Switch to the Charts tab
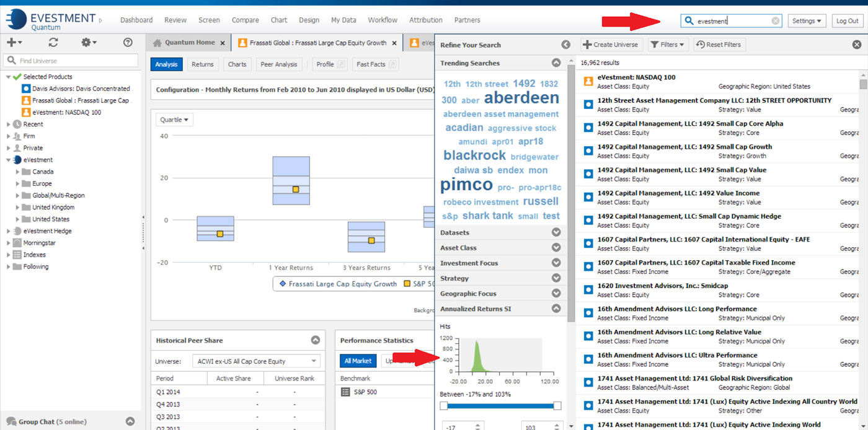 [237, 64]
